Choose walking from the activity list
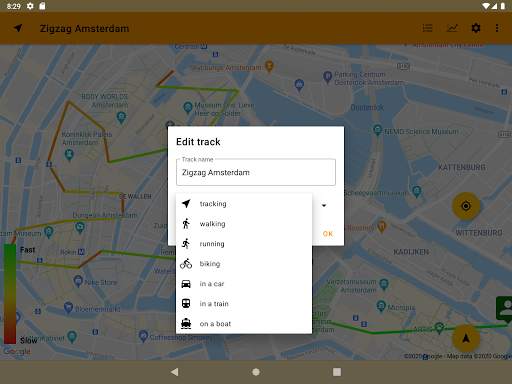Image resolution: width=512 pixels, height=384 pixels. coord(244,224)
